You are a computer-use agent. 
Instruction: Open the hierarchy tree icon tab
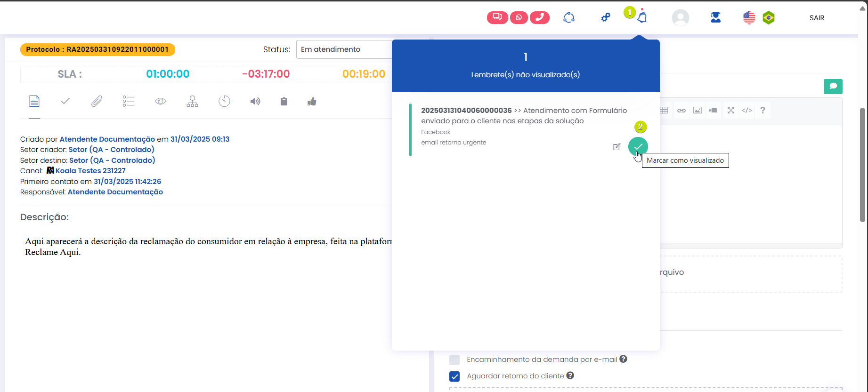coord(192,101)
